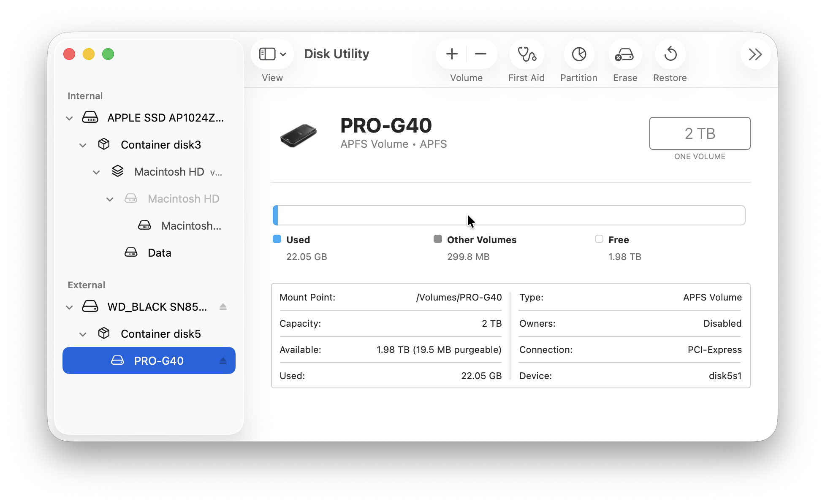Zoom window with green button
The height and width of the screenshot is (504, 825).
pyautogui.click(x=108, y=54)
